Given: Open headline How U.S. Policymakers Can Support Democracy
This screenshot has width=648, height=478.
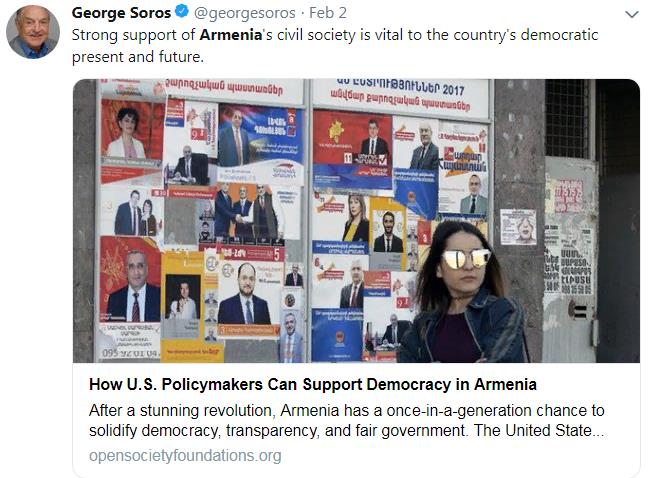Looking at the screenshot, I should [x=313, y=384].
